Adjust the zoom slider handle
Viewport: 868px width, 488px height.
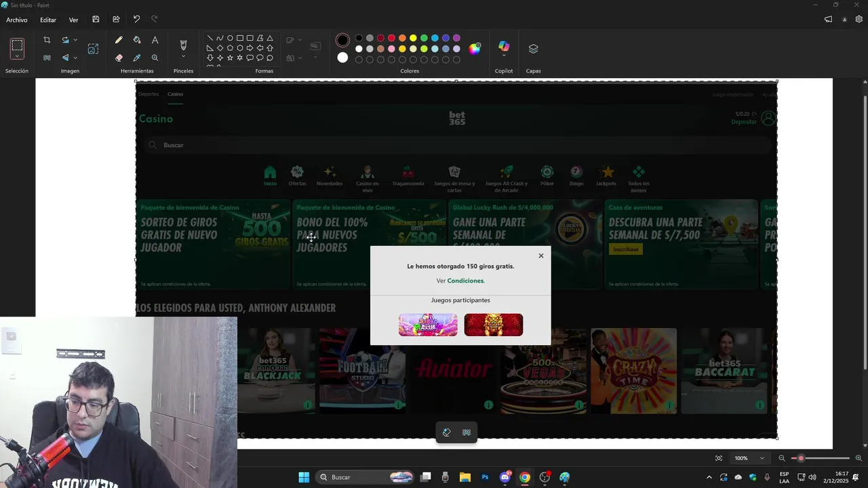pyautogui.click(x=801, y=458)
